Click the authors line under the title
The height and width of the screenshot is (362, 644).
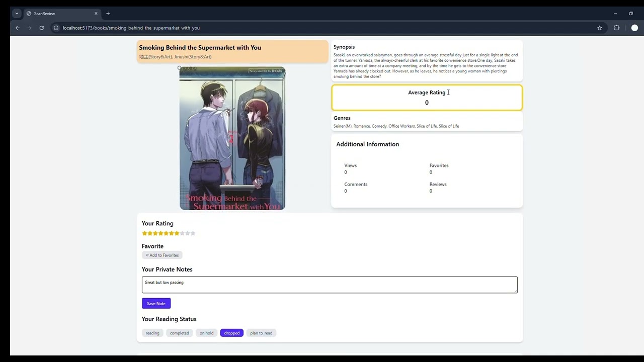pos(175,57)
